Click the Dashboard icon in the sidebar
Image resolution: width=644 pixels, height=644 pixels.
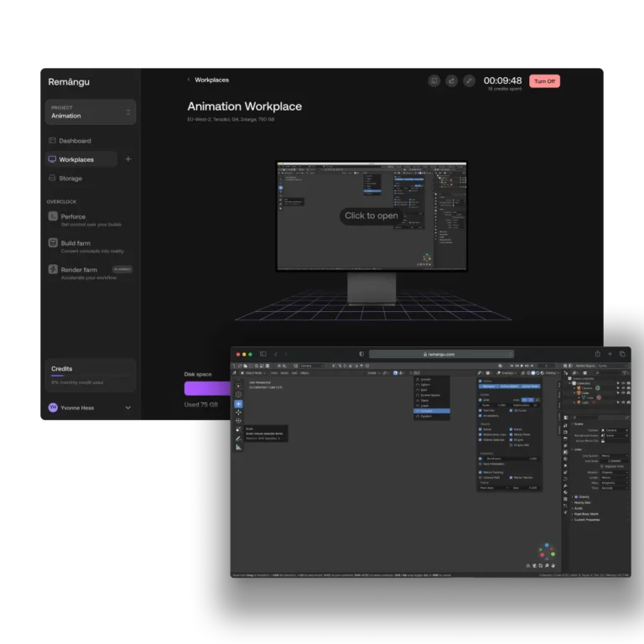click(x=52, y=141)
